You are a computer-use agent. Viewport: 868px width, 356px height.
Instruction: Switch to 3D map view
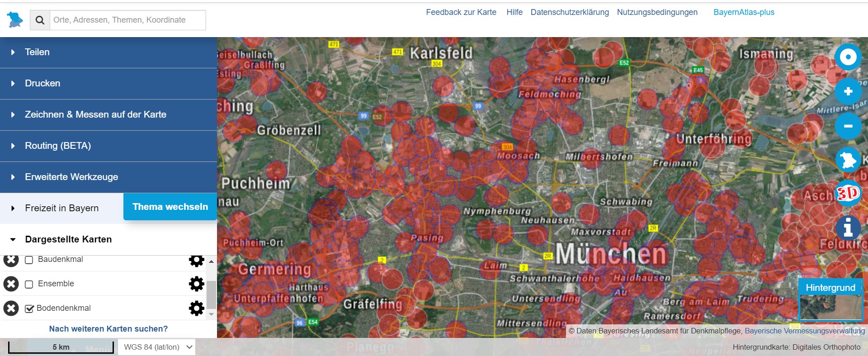click(x=848, y=194)
